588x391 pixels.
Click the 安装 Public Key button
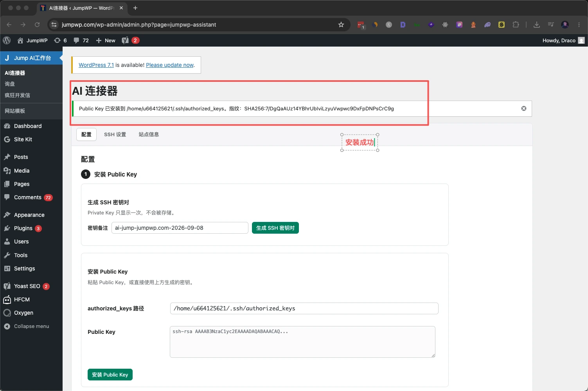click(110, 375)
